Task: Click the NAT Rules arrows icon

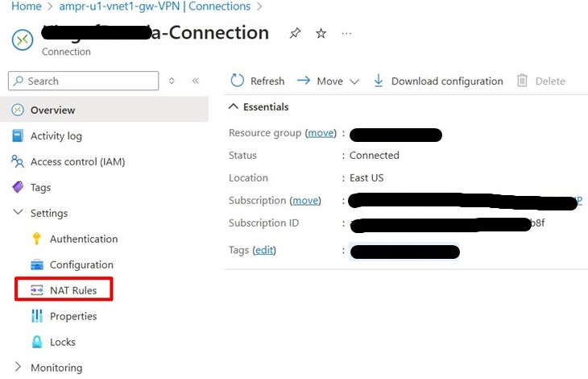Action: pos(37,290)
